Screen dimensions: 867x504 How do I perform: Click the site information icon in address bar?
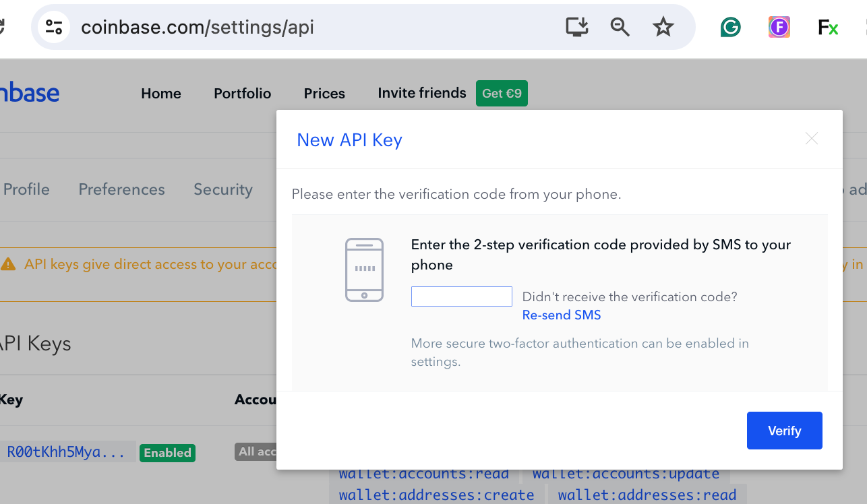coord(54,27)
